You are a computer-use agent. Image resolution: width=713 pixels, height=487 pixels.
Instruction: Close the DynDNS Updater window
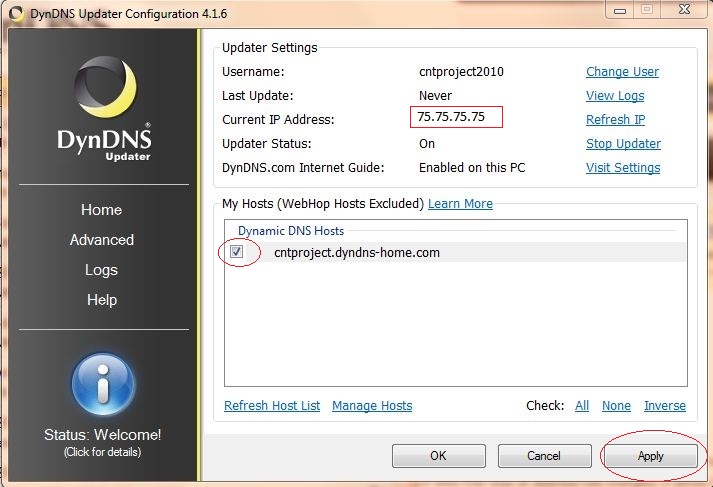(684, 9)
